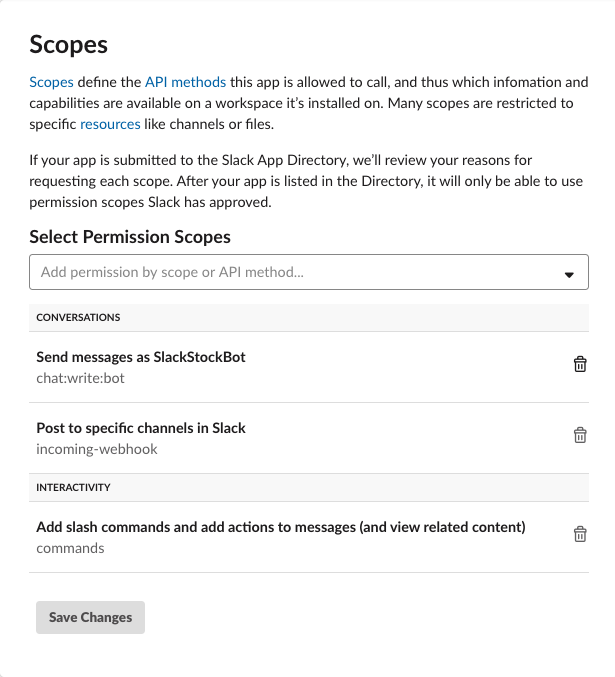Click the chat:write:bot scope name
The width and height of the screenshot is (615, 677).
pos(80,378)
